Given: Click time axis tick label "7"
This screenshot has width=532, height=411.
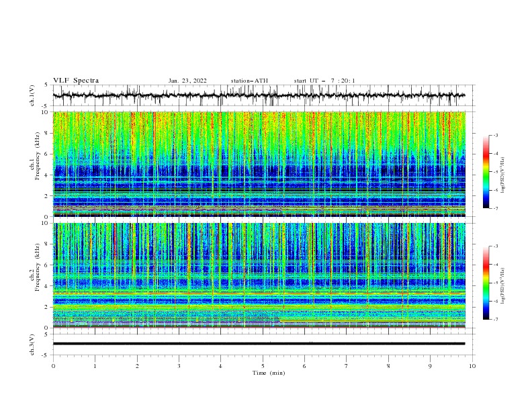Looking at the screenshot, I should point(347,366).
